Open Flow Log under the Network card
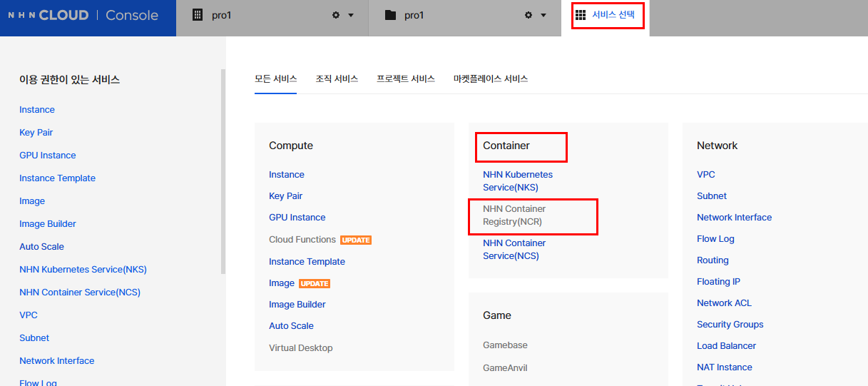The image size is (868, 386). (715, 239)
